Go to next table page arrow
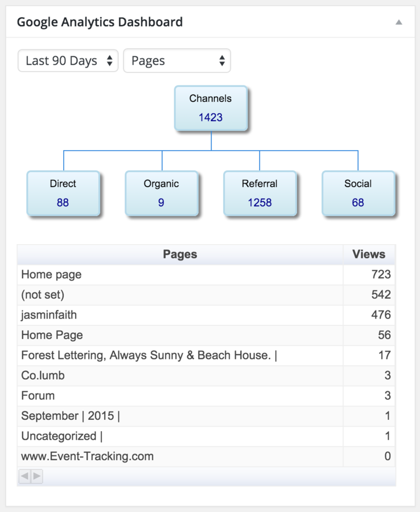This screenshot has width=420, height=512. (x=37, y=476)
